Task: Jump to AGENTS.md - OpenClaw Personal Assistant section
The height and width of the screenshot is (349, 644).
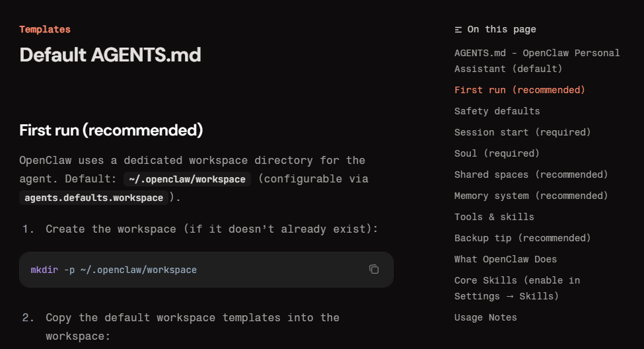Action: 537,61
